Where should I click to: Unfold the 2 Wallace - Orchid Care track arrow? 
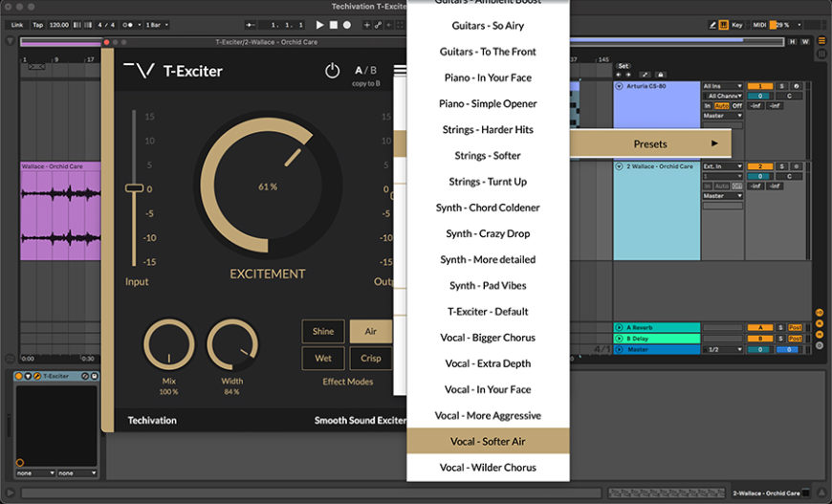620,166
